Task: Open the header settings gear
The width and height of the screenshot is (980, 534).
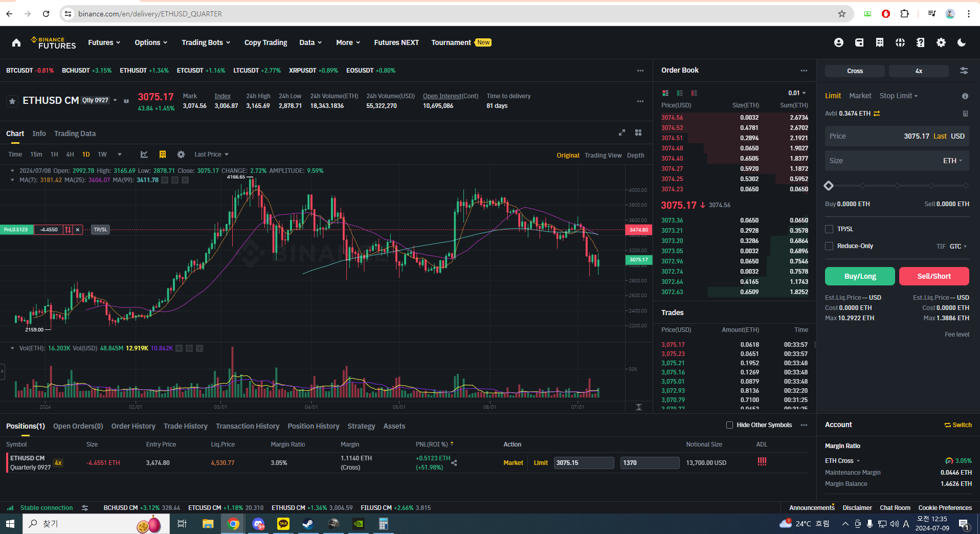Action: (941, 42)
